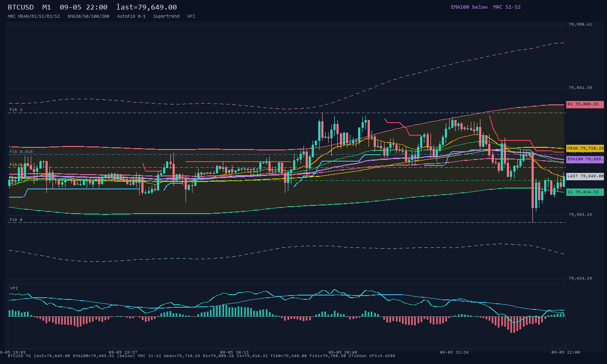Click 'Fib1=79,788.50' in the bottom status line
The height and width of the screenshot is (364, 607).
click(328, 356)
